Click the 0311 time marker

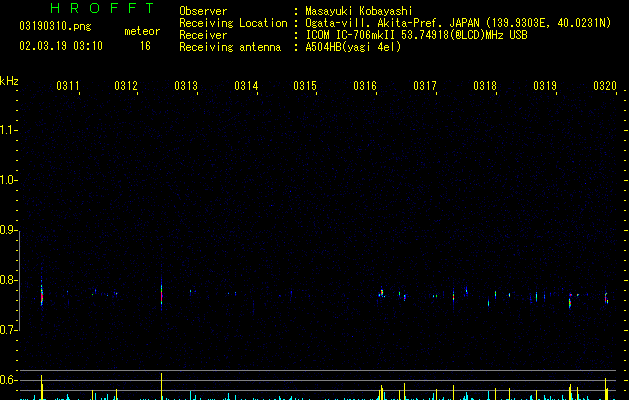[x=68, y=86]
